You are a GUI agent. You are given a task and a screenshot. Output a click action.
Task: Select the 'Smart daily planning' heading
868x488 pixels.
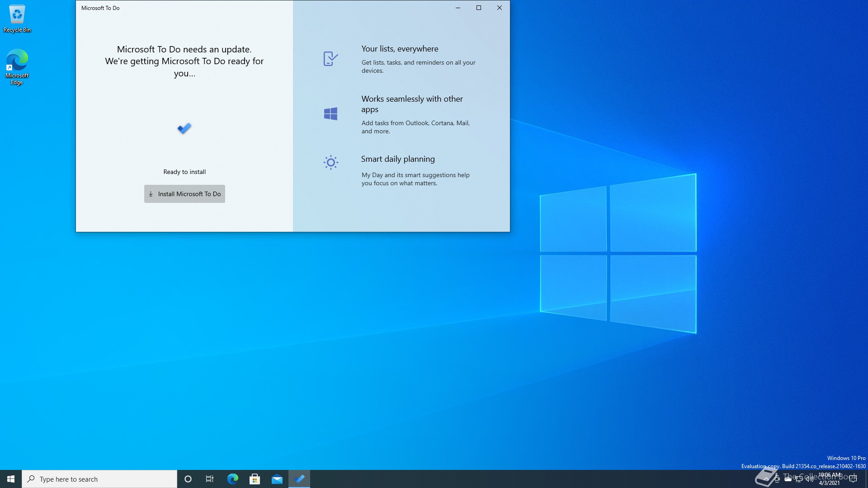click(398, 159)
